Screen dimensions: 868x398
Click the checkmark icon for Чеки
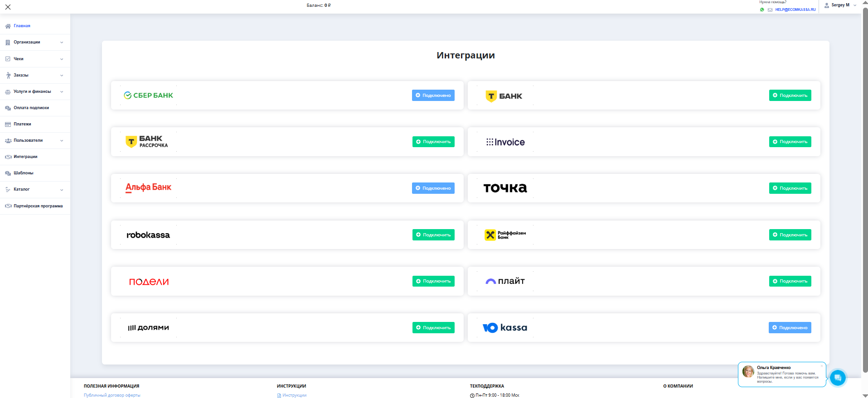point(8,59)
